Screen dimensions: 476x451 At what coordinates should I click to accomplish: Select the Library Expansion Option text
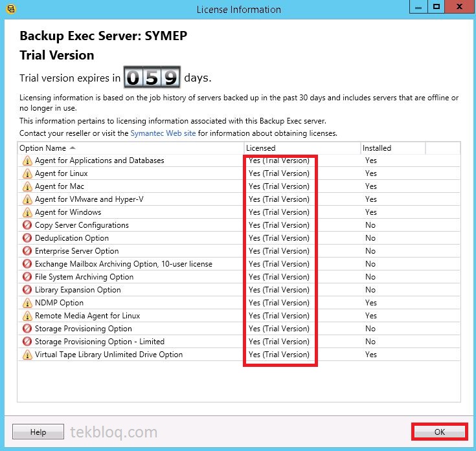(x=78, y=290)
